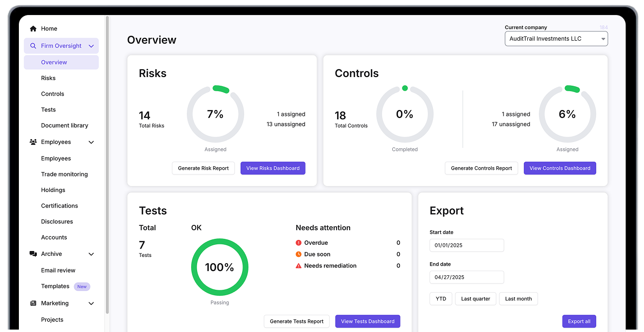Select the Last quarter preset
Viewport: 644px width, 332px height.
pyautogui.click(x=475, y=299)
